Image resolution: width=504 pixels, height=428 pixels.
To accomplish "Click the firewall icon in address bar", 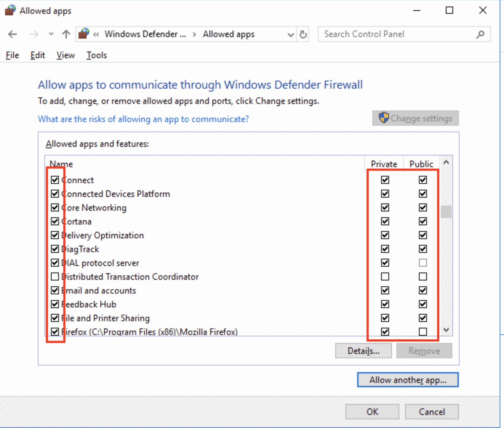I will pyautogui.click(x=84, y=34).
